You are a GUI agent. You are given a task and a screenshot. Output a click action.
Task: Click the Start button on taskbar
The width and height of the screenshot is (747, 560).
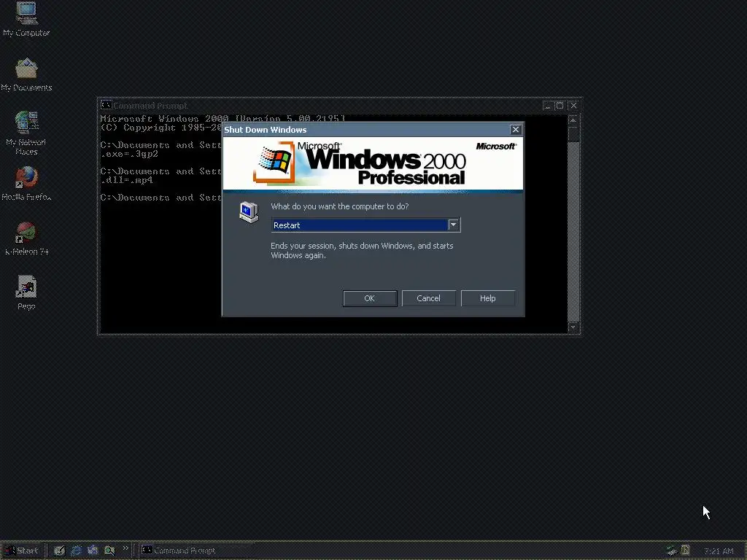[x=22, y=551]
